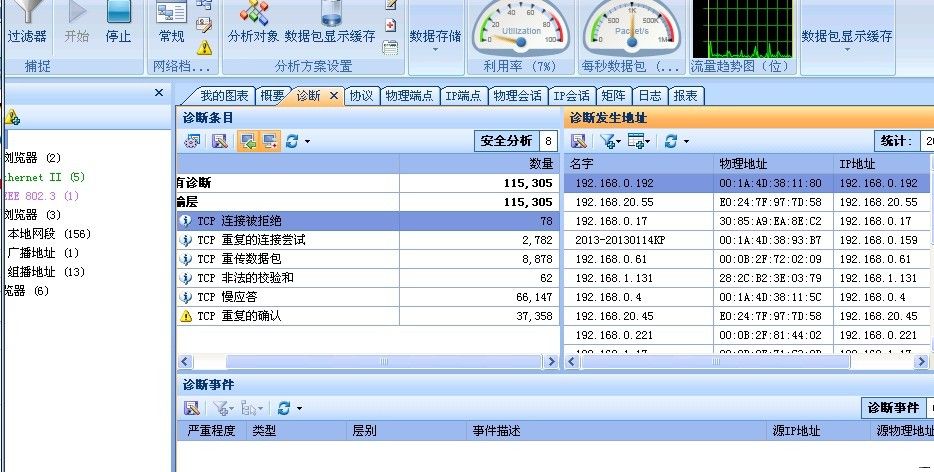Image resolution: width=934 pixels, height=472 pixels.
Task: Click the add-alarm icon in left panel
Action: tap(13, 117)
